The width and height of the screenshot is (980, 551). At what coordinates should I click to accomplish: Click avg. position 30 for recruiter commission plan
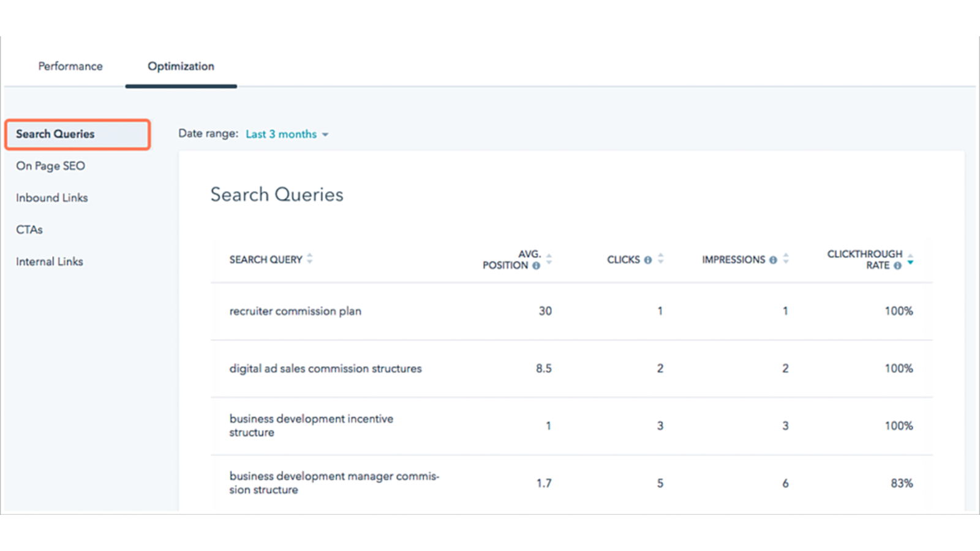coord(545,311)
